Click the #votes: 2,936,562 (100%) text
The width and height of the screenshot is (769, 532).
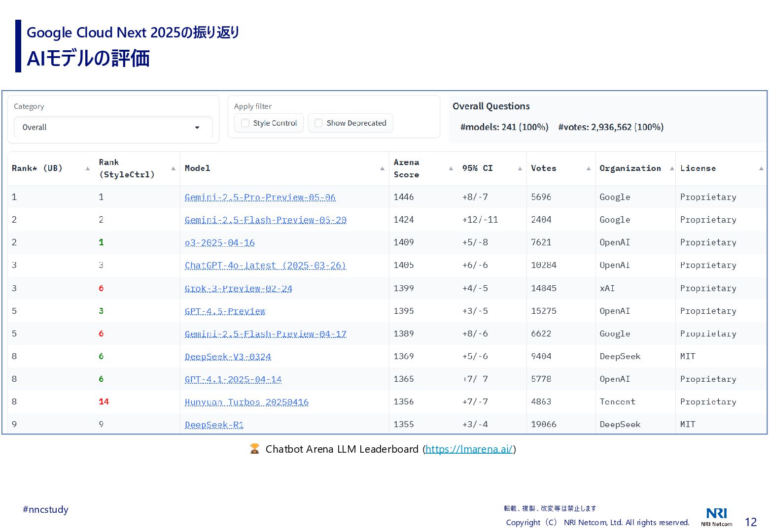[611, 127]
